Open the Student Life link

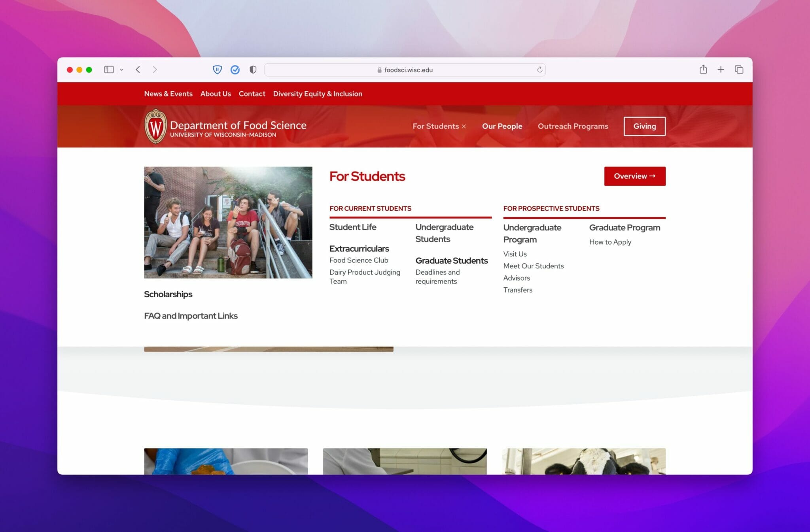click(x=353, y=227)
